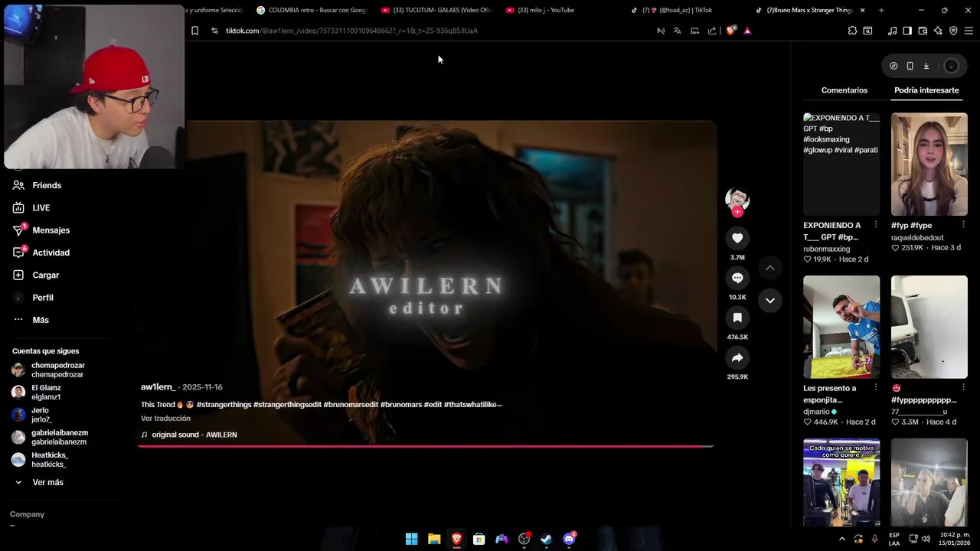
Task: Go to the previous video with the up arrow
Action: tap(770, 268)
